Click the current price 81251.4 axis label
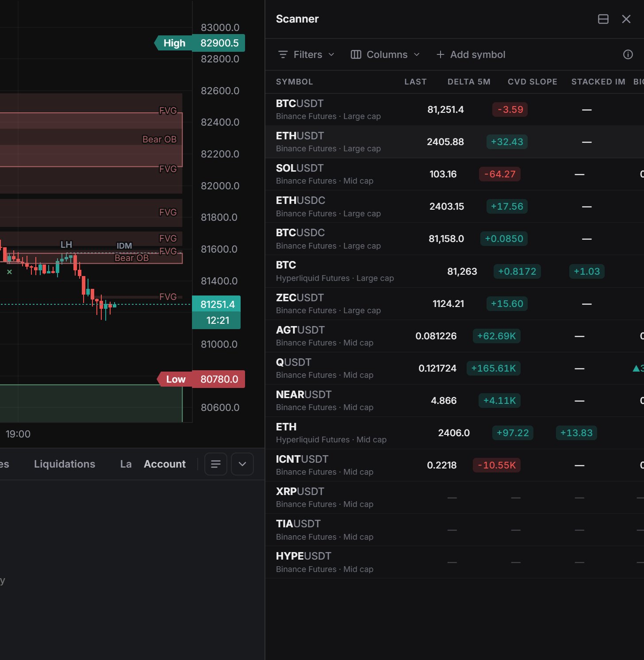Screen dimensions: 644x660 click(216, 304)
